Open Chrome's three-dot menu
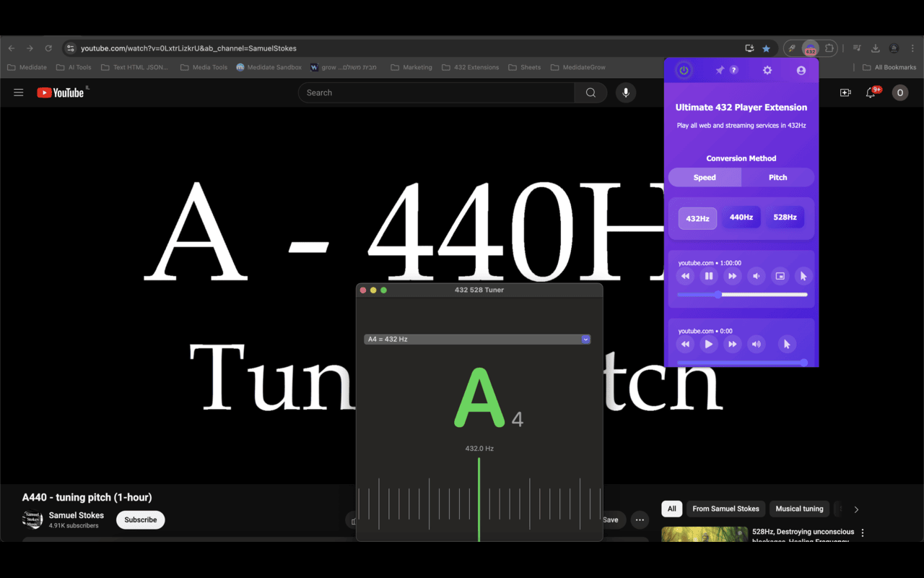 [912, 48]
